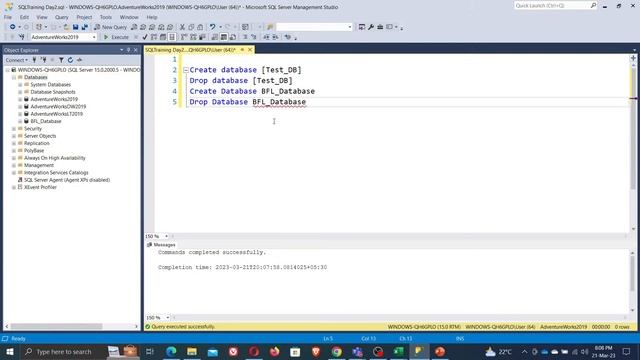Click the Display Estimated Execution Plan icon
Viewport: 640px width, 360px height.
[x=154, y=37]
